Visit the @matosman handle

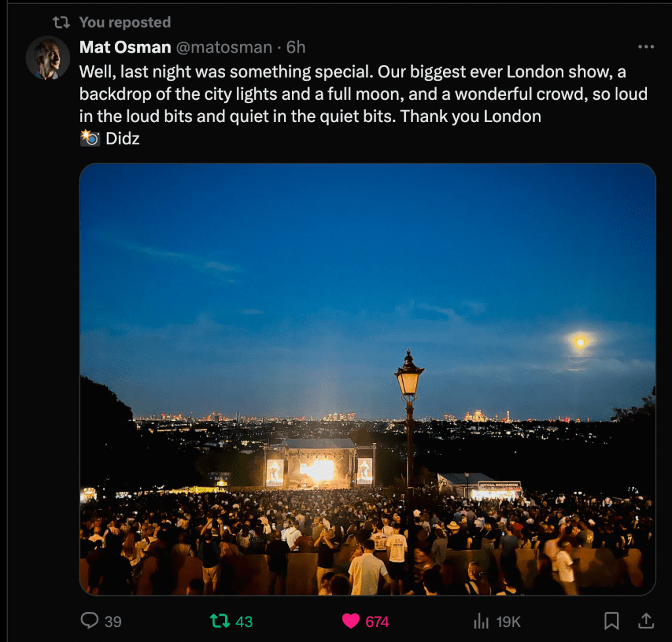point(222,47)
